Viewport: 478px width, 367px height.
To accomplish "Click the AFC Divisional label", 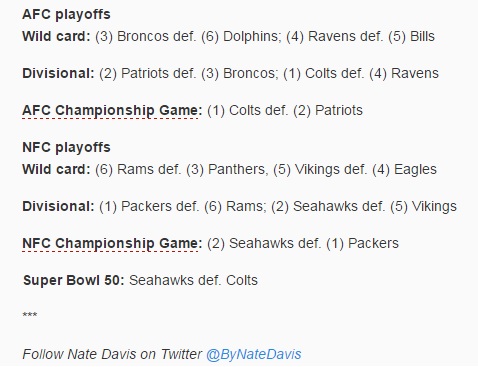I will point(58,73).
